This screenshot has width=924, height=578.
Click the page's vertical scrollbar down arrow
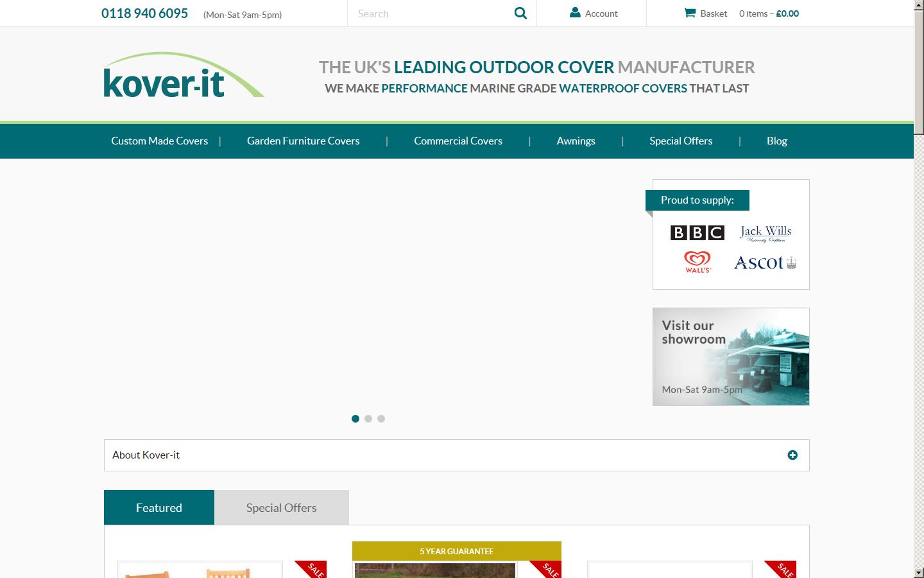click(x=918, y=572)
